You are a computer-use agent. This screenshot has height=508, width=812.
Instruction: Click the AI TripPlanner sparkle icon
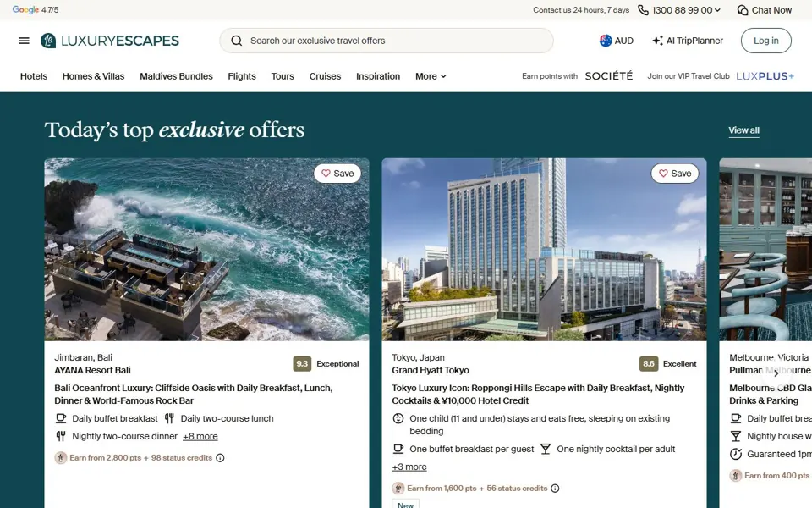tap(658, 41)
